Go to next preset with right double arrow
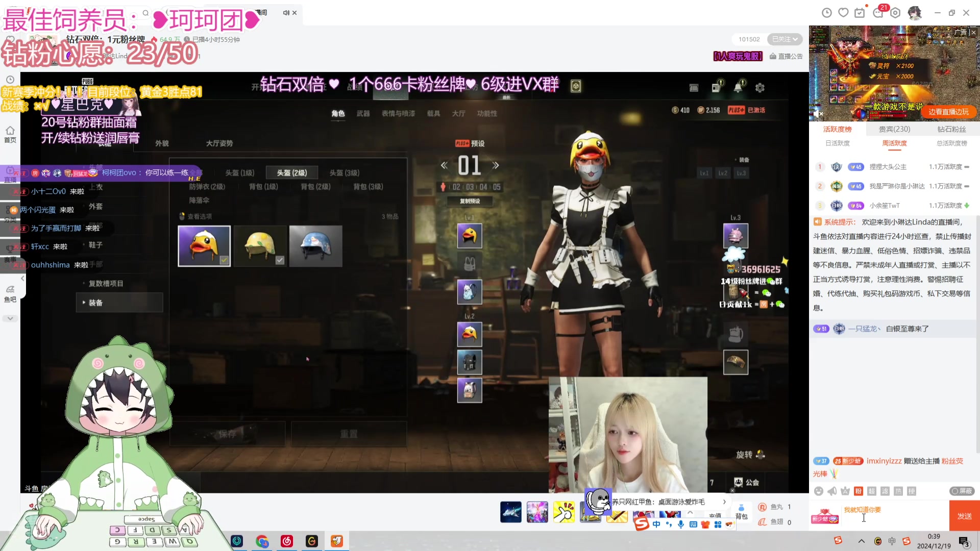This screenshot has height=551, width=980. pyautogui.click(x=495, y=165)
